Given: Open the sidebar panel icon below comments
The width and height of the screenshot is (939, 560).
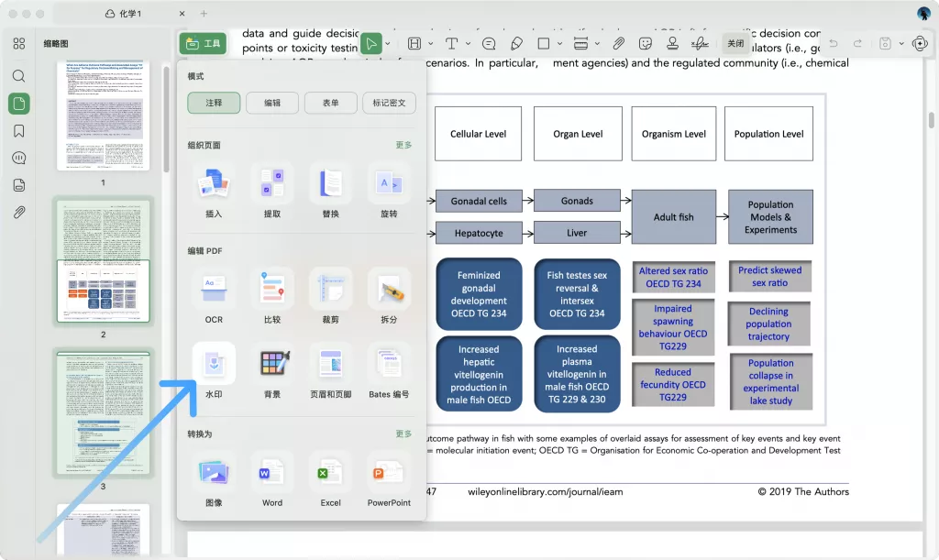Looking at the screenshot, I should click(x=19, y=185).
